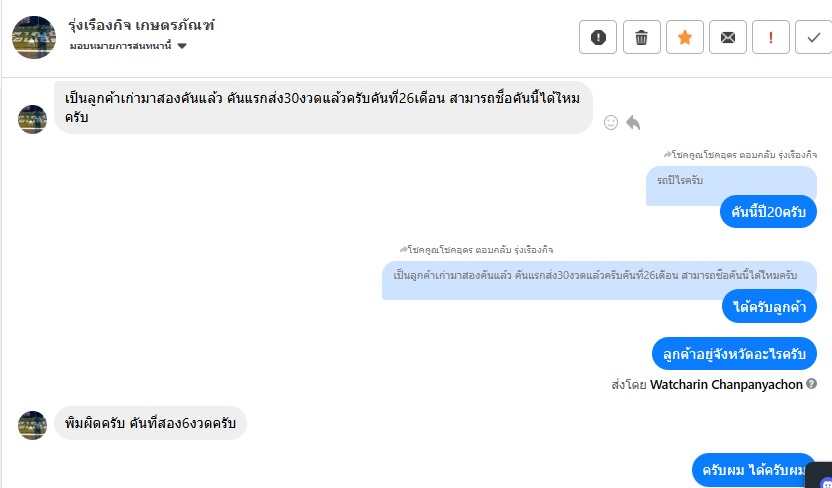Mark conversation done with checkmark
The width and height of the screenshot is (832, 488).
click(812, 38)
